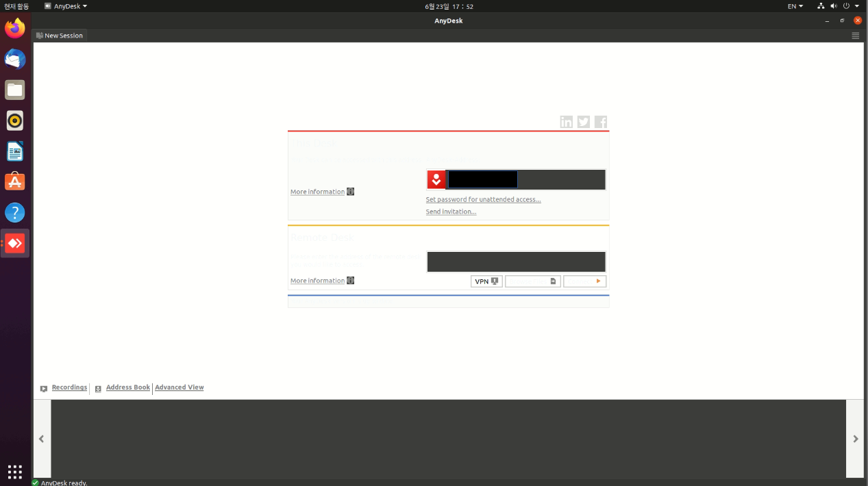Open the EN input language dropdown
This screenshot has height=486, width=868.
[795, 6]
